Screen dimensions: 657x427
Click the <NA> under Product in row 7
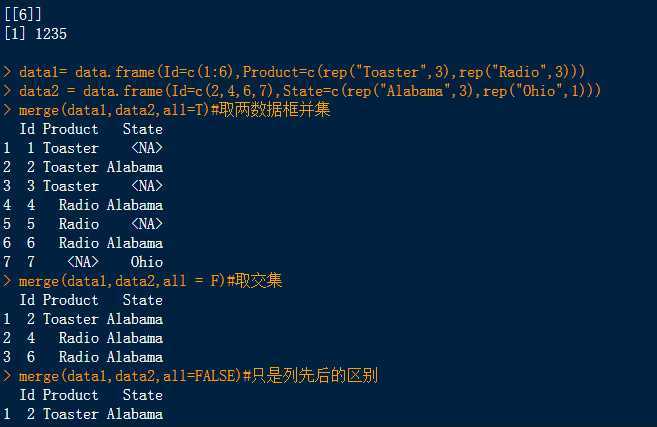pyautogui.click(x=83, y=262)
